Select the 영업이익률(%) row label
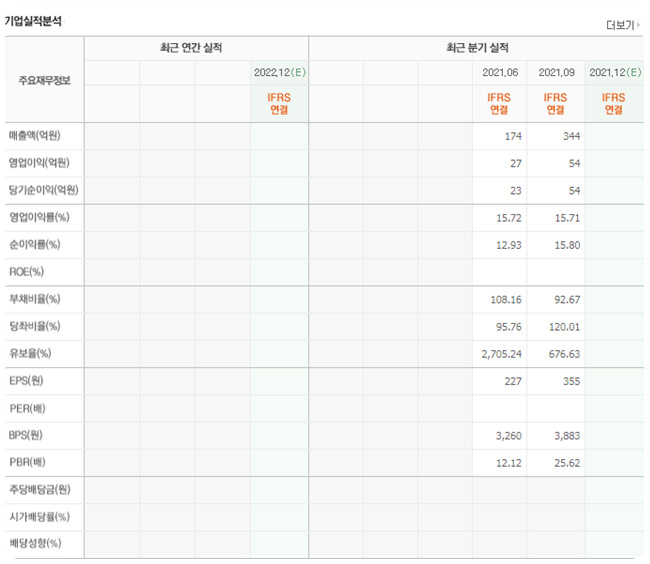Screen dimensions: 650x564 click(x=39, y=217)
